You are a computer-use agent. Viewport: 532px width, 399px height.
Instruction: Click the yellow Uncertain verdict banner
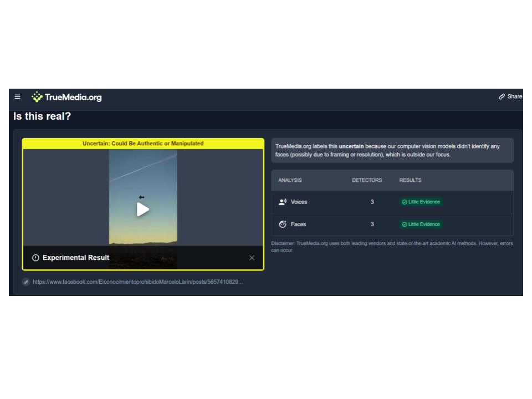(x=143, y=144)
